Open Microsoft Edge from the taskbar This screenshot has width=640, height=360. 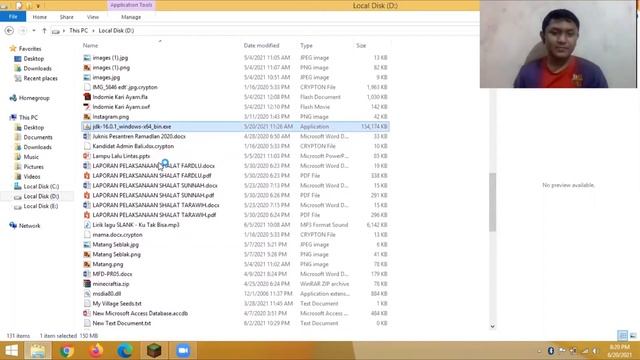point(125,351)
